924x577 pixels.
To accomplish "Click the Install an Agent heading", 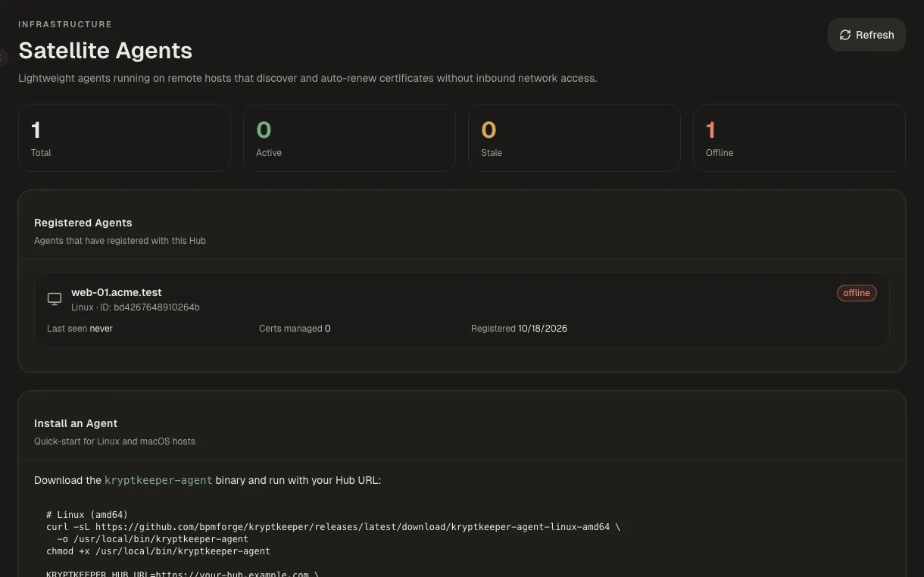I will point(76,423).
